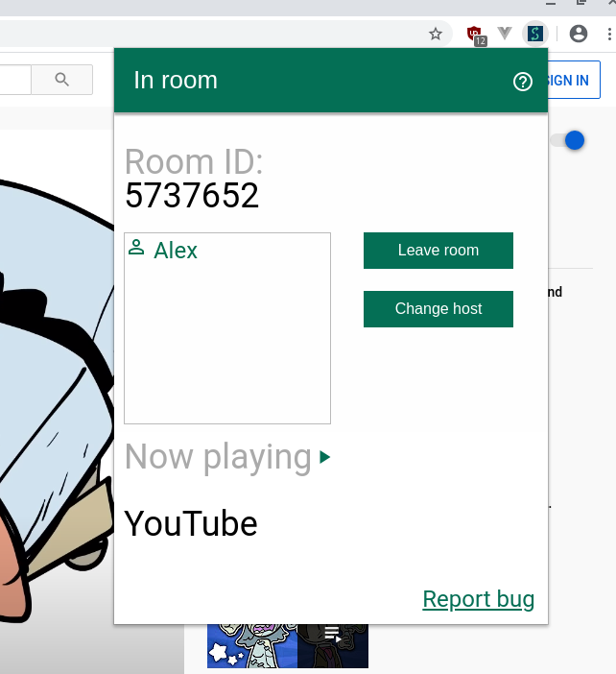Viewport: 616px width, 674px height.
Task: Open the Vue devtools extension
Action: point(505,34)
